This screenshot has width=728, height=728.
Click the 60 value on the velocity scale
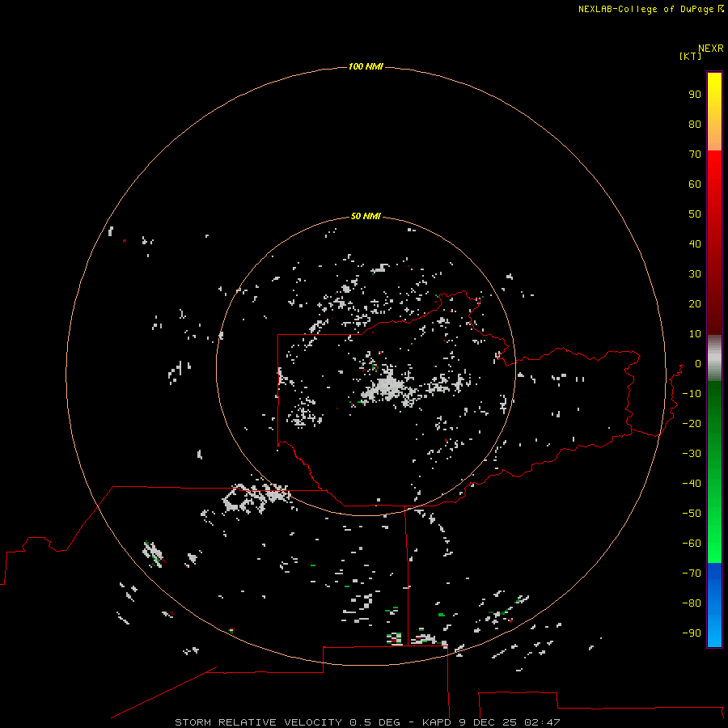(695, 184)
